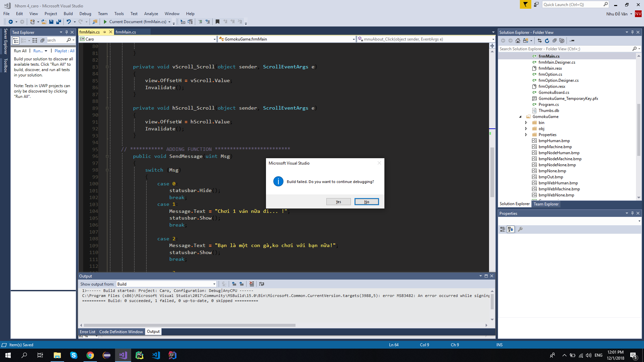Toggle word wrap in Output window
644x362 pixels.
[262, 284]
